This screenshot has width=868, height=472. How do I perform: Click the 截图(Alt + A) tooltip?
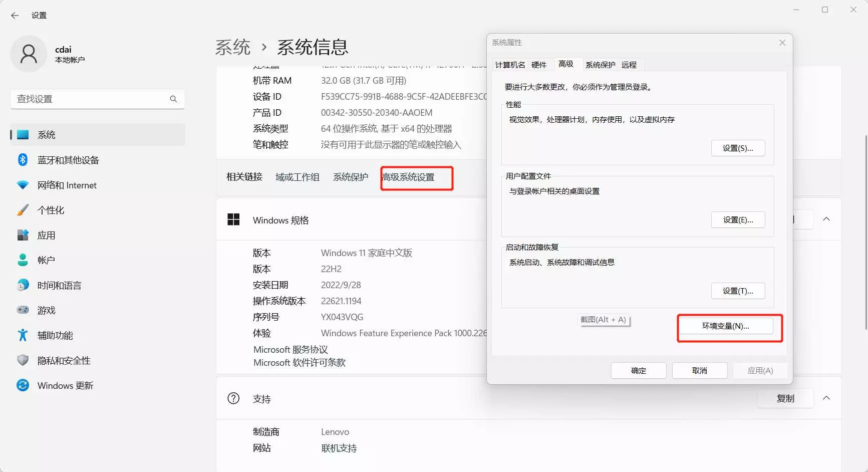tap(604, 320)
